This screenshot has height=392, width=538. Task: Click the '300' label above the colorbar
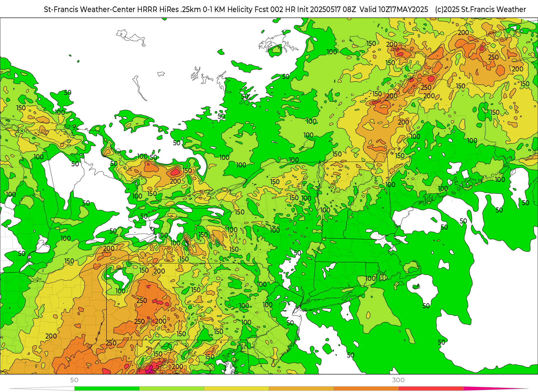(398, 380)
